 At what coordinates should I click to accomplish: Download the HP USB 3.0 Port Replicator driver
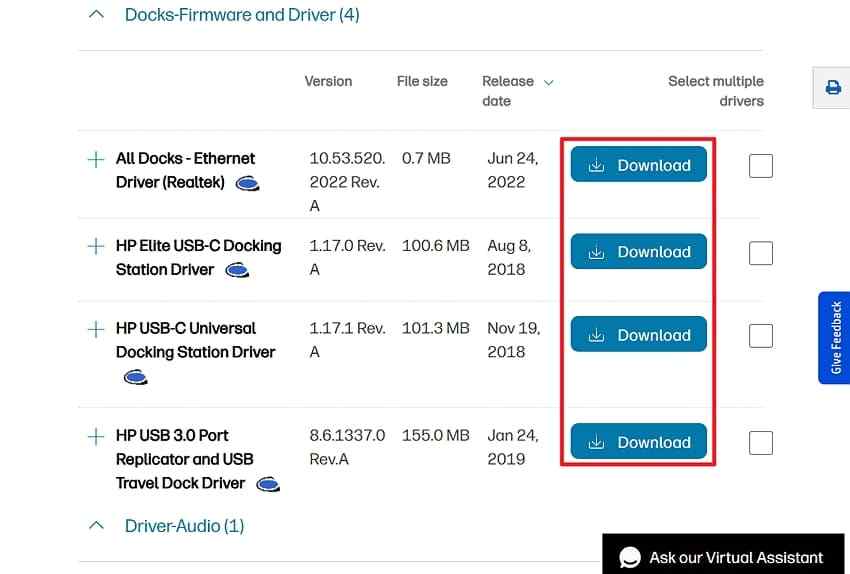639,441
